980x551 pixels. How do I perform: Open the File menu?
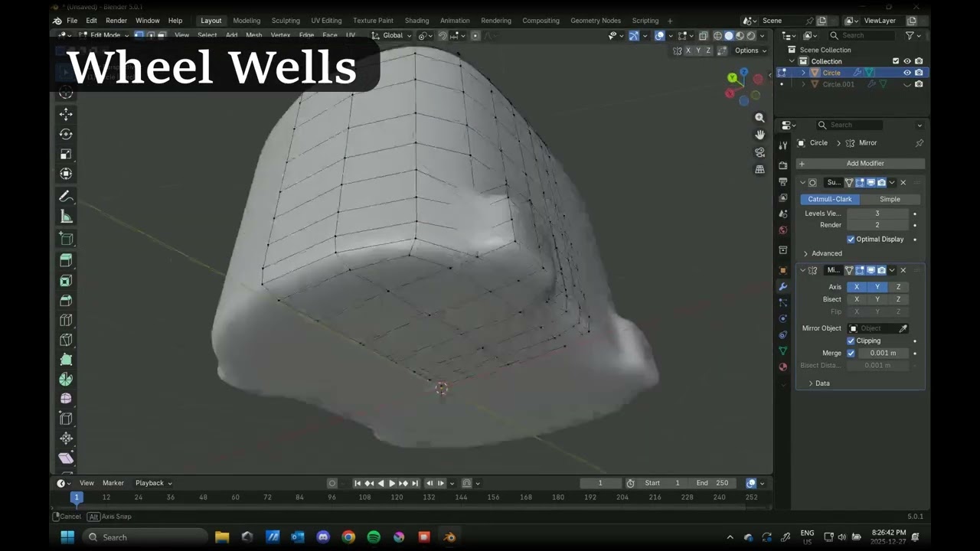[x=72, y=21]
